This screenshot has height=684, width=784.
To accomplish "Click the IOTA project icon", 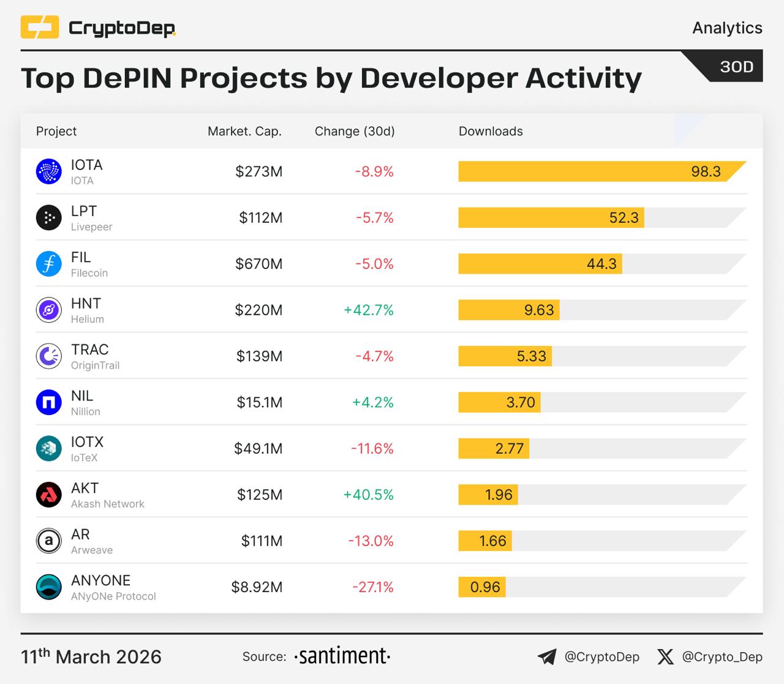I will 49,171.
